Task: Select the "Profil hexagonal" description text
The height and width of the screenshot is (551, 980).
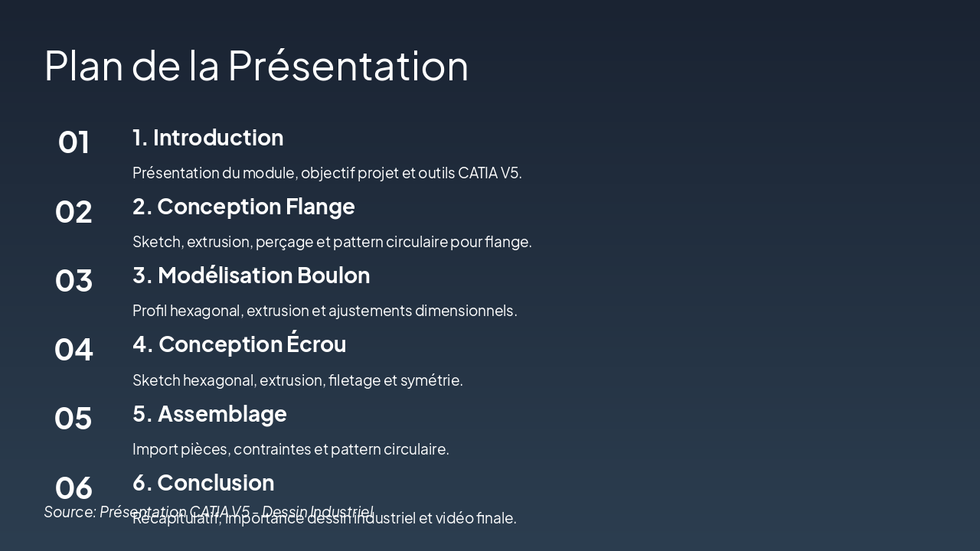Action: 325,311
